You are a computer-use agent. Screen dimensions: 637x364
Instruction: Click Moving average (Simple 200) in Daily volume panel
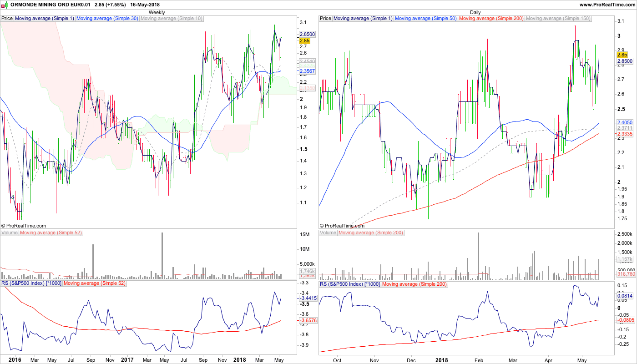pyautogui.click(x=371, y=233)
